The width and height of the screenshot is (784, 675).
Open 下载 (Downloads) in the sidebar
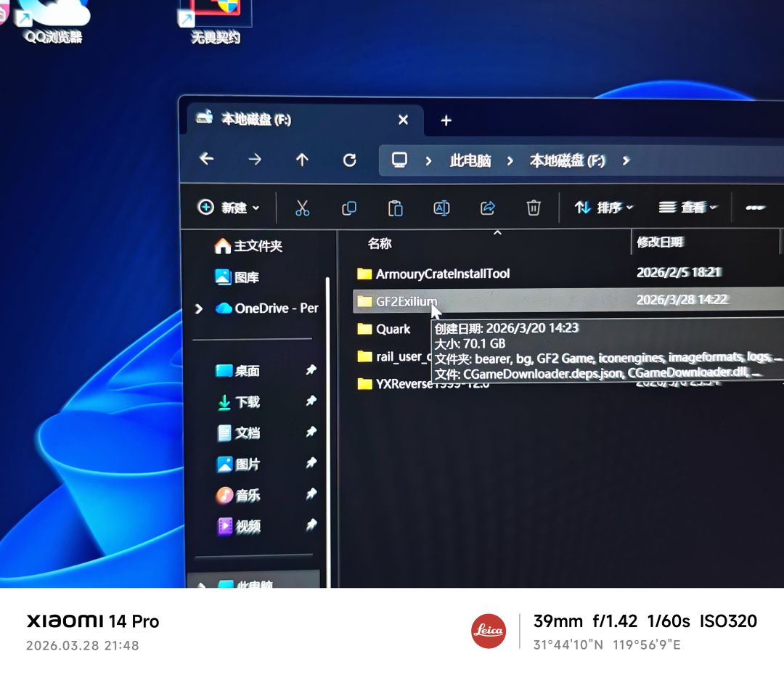tap(248, 402)
